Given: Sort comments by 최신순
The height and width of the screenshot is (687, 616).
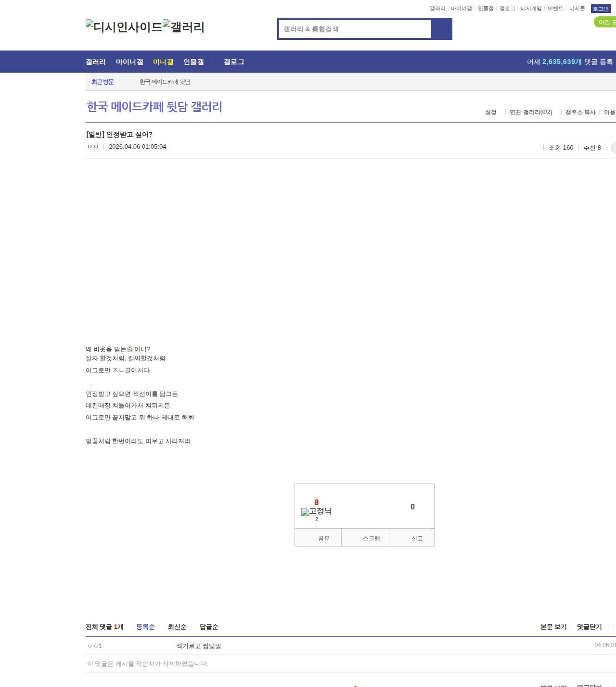Looking at the screenshot, I should tap(177, 627).
